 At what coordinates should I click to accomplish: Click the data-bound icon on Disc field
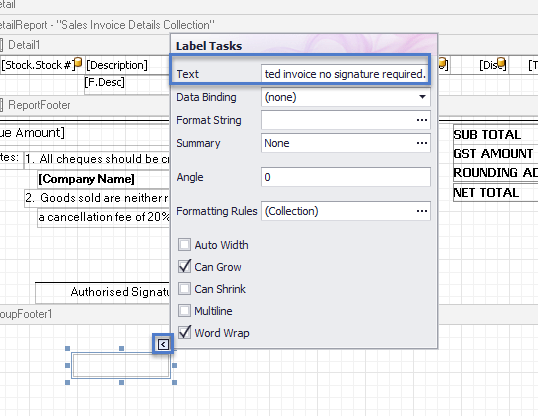(501, 62)
